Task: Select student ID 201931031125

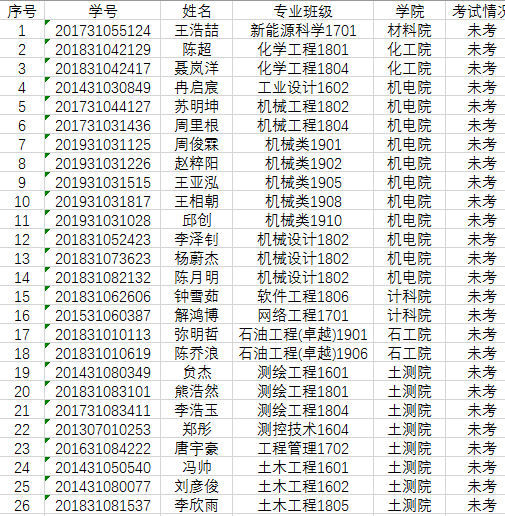Action: (103, 143)
